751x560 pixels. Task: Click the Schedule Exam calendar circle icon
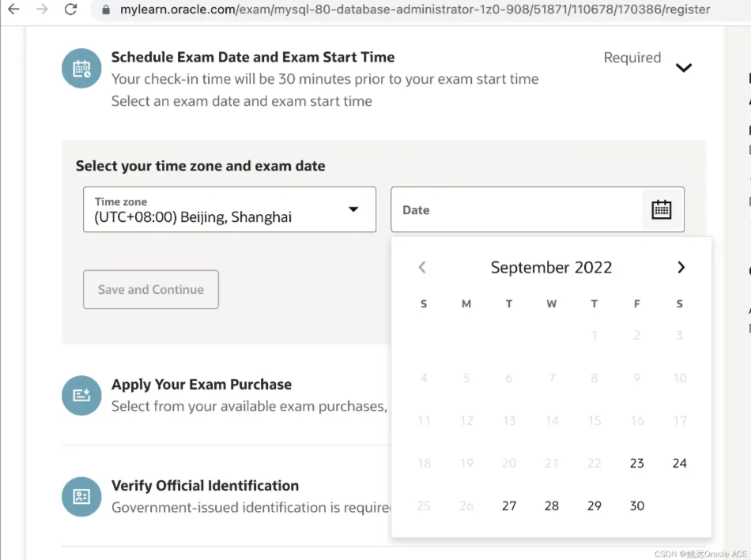(x=81, y=69)
